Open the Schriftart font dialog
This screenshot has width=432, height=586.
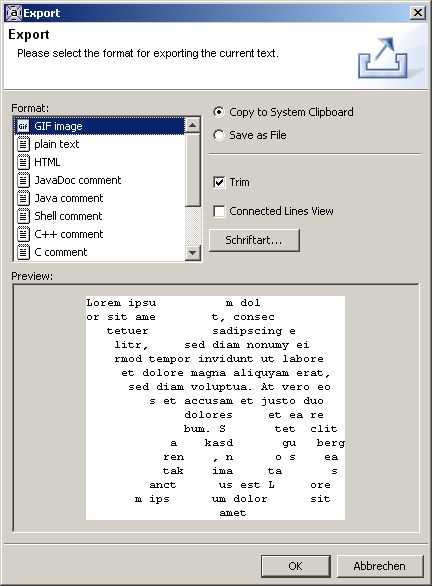(x=254, y=240)
